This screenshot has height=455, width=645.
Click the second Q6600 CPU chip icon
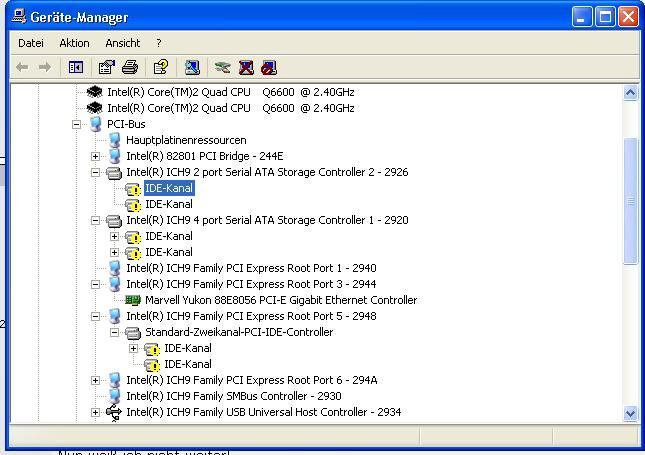95,108
